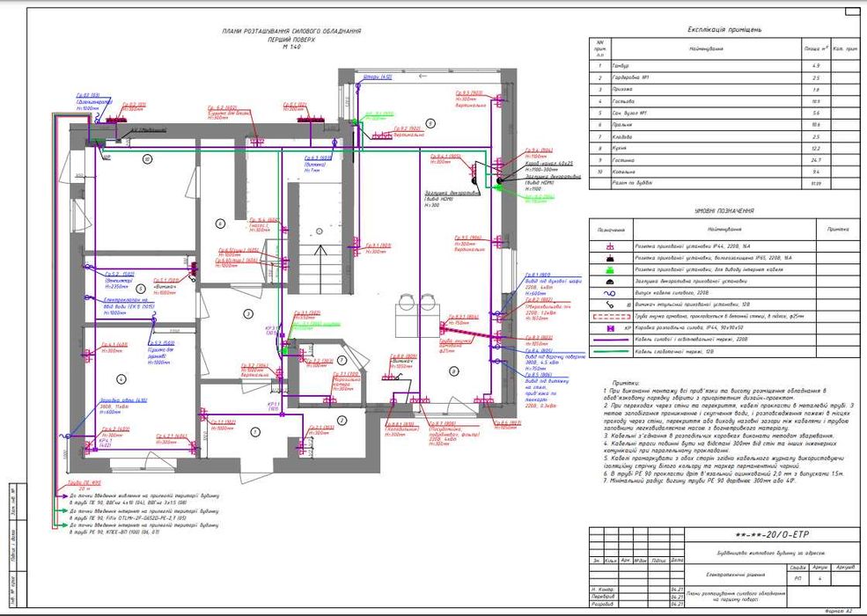Viewport: 867px width, 616px height.
Task: Click room number 10 circle marker on plan
Action: click(x=147, y=159)
